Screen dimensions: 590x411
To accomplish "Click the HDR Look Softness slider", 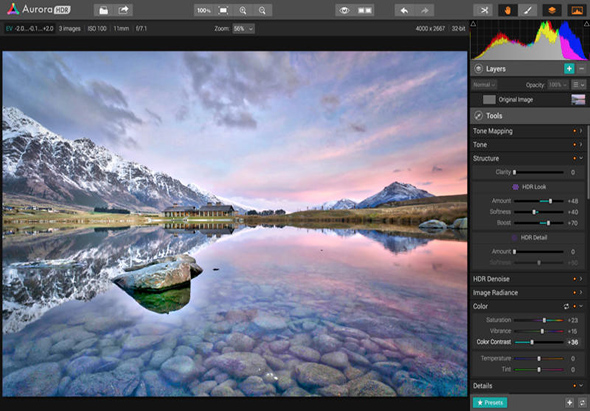I will tap(538, 212).
